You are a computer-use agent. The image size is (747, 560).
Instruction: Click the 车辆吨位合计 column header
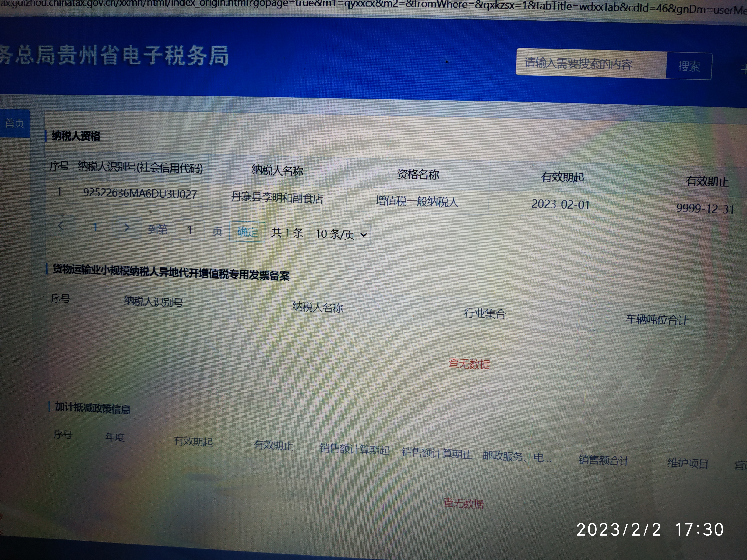tap(657, 319)
